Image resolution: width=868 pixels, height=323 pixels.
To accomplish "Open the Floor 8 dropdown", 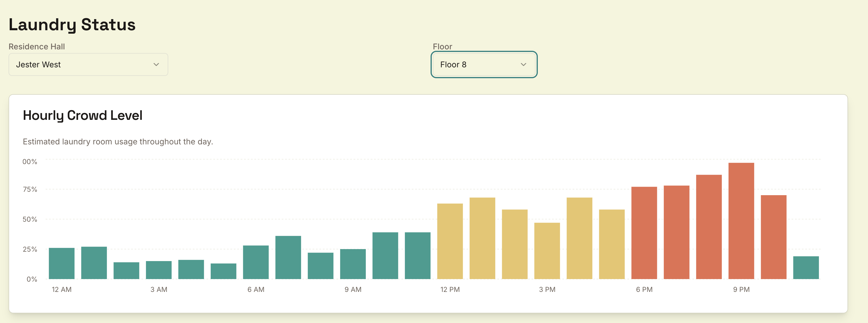I will click(484, 64).
